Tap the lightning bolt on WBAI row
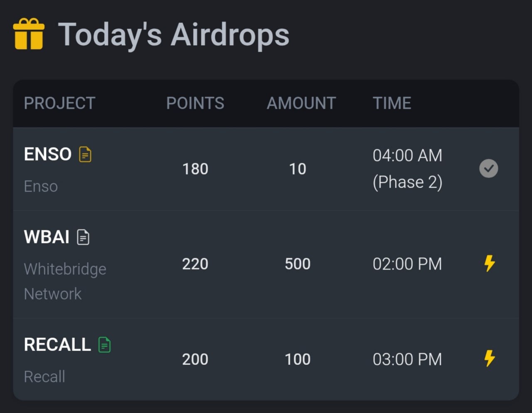 [x=489, y=263]
